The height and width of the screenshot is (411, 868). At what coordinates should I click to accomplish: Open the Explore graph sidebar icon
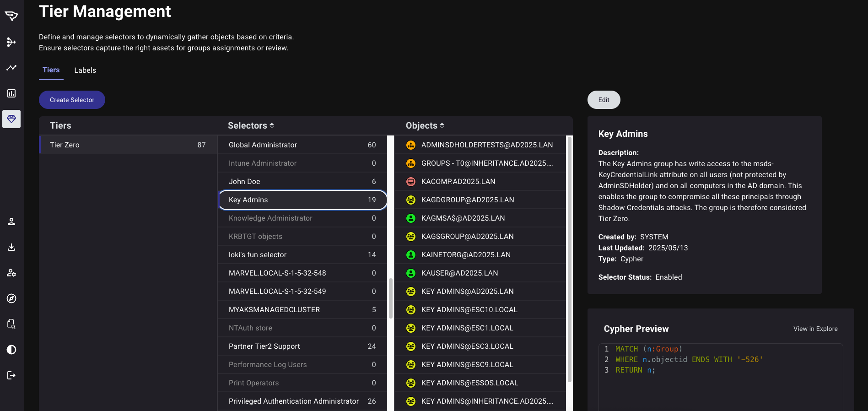pos(11,42)
